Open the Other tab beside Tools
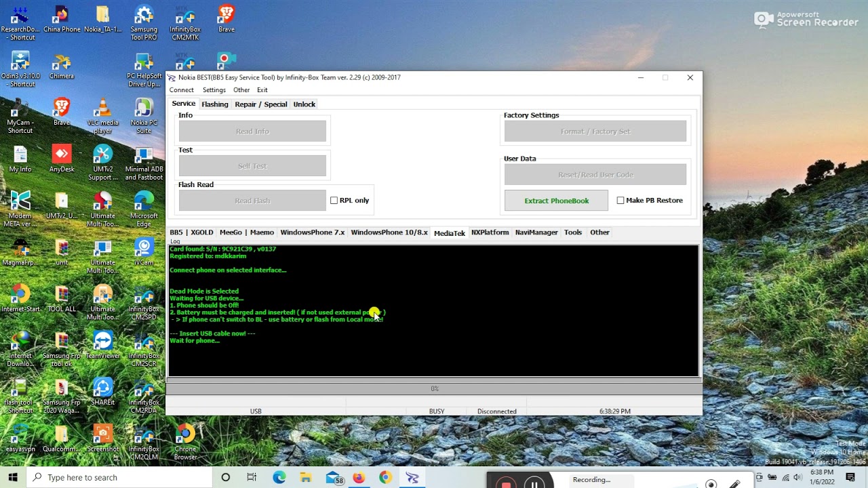868x488 pixels. [x=599, y=232]
